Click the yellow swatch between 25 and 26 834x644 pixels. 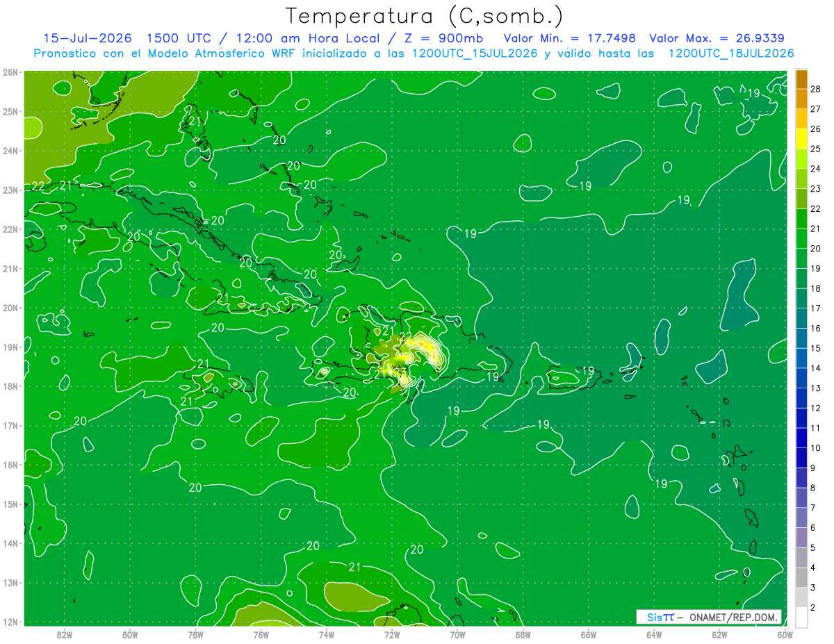801,139
